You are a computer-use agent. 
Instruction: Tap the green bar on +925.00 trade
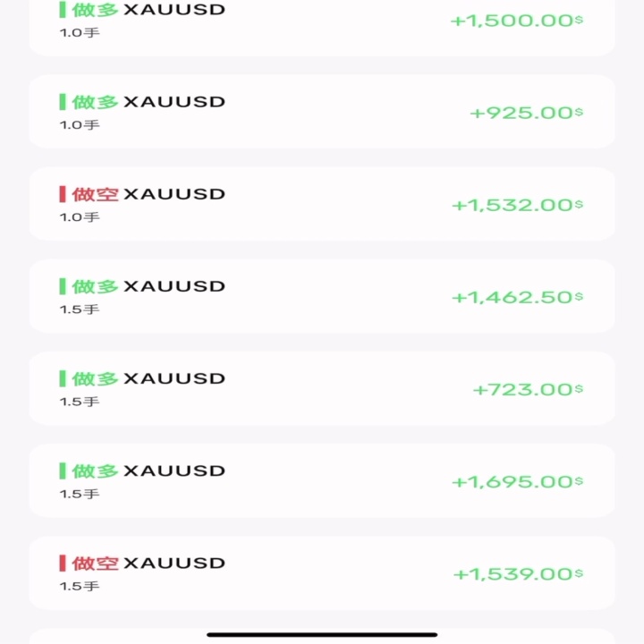(63, 102)
